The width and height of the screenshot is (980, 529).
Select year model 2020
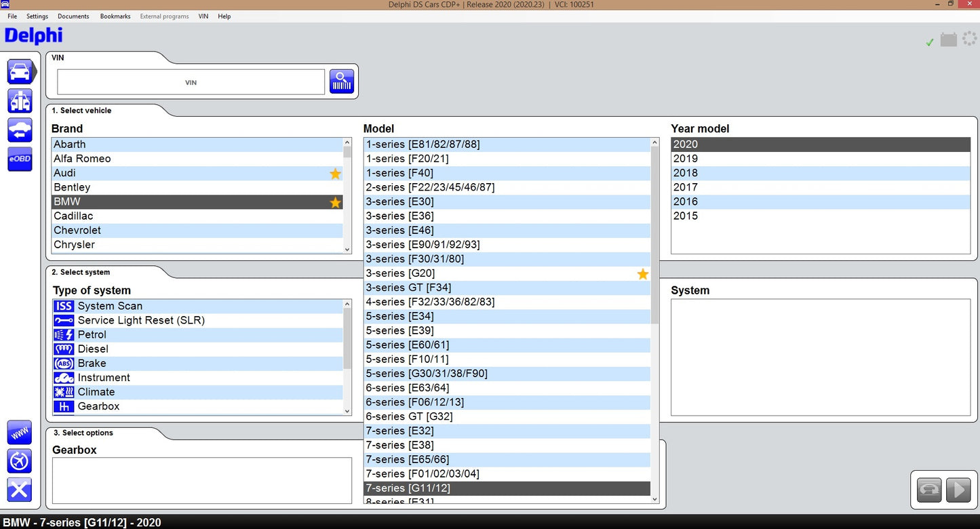click(821, 144)
